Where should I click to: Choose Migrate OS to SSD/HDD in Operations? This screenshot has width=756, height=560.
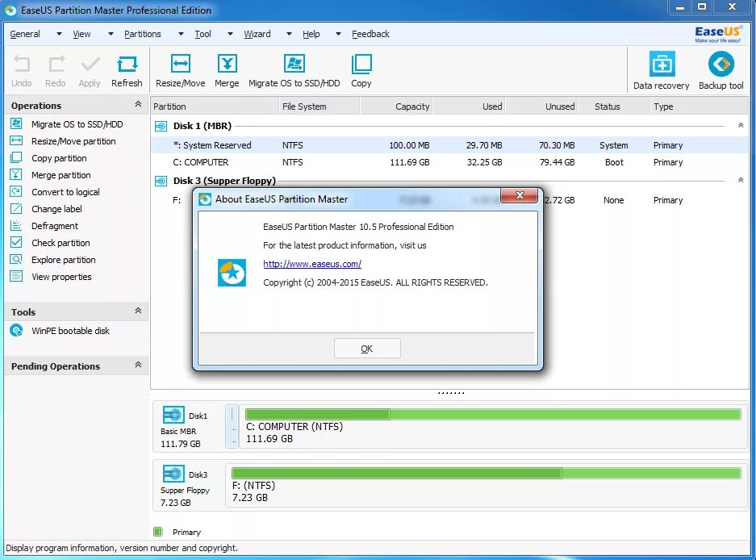pos(77,124)
